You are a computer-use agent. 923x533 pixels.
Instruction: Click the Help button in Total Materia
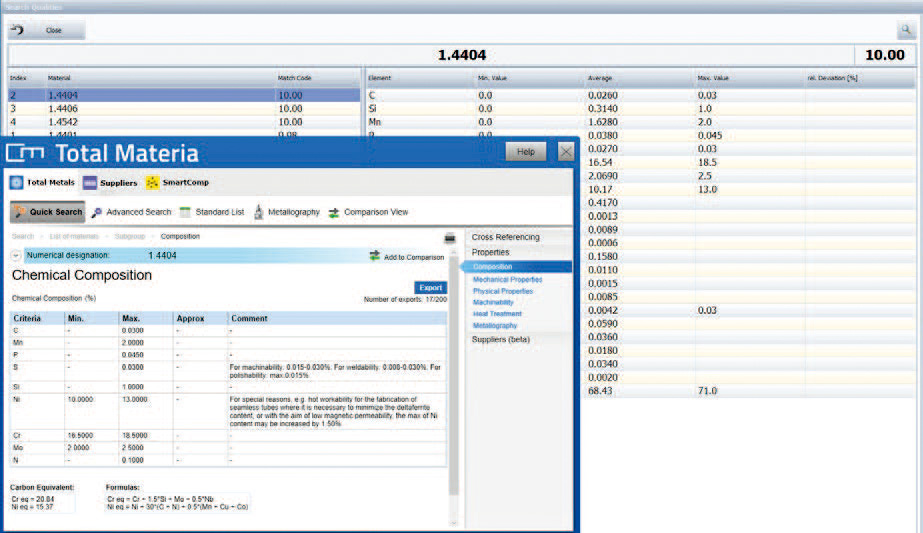526,152
